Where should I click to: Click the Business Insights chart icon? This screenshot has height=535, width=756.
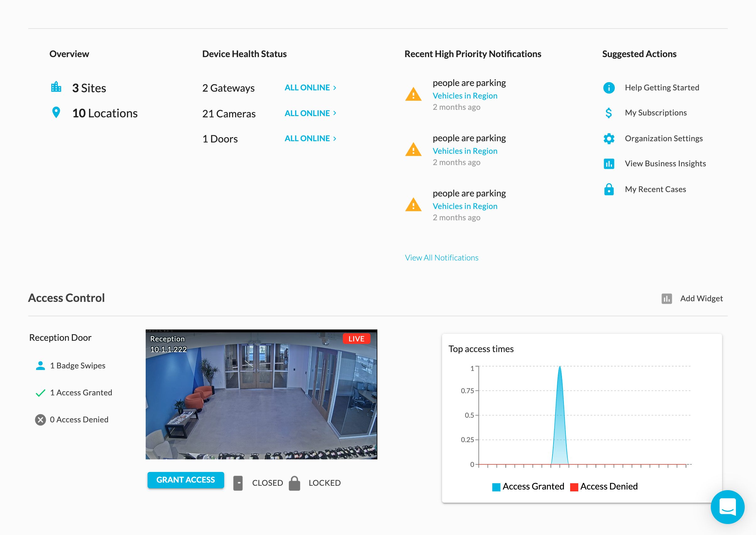pyautogui.click(x=609, y=164)
